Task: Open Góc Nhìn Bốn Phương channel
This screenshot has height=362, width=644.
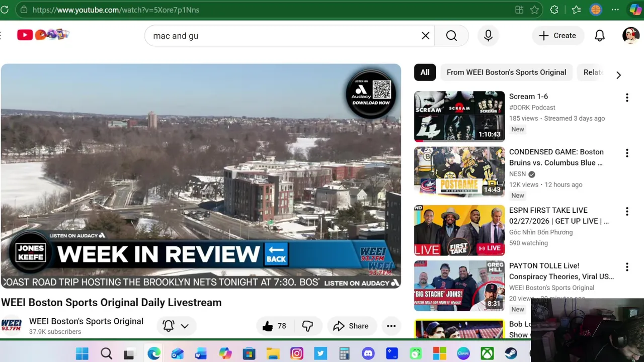Action: 541,232
